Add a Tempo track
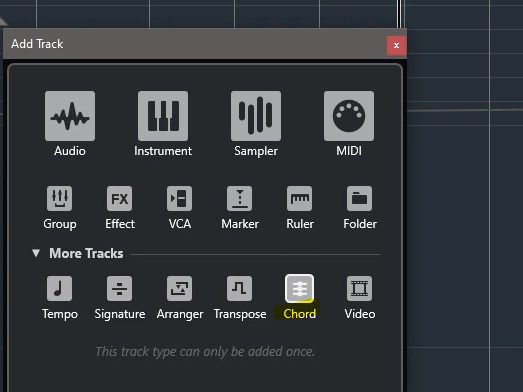Image resolution: width=523 pixels, height=392 pixels. 60,289
